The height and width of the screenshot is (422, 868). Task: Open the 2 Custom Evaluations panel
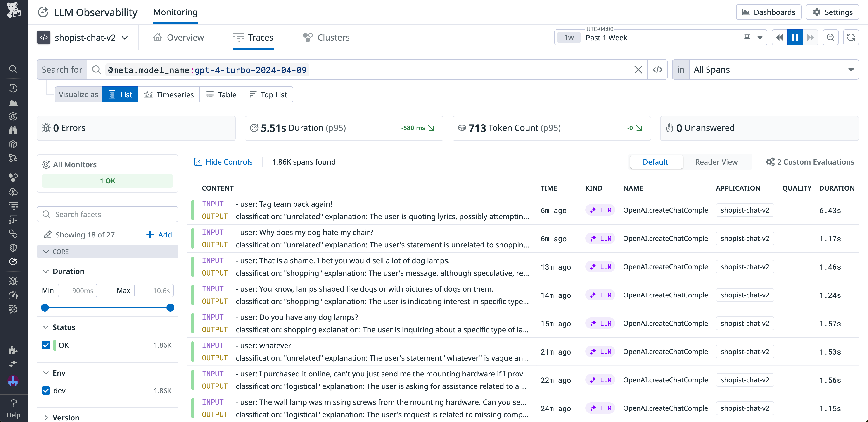coord(810,162)
